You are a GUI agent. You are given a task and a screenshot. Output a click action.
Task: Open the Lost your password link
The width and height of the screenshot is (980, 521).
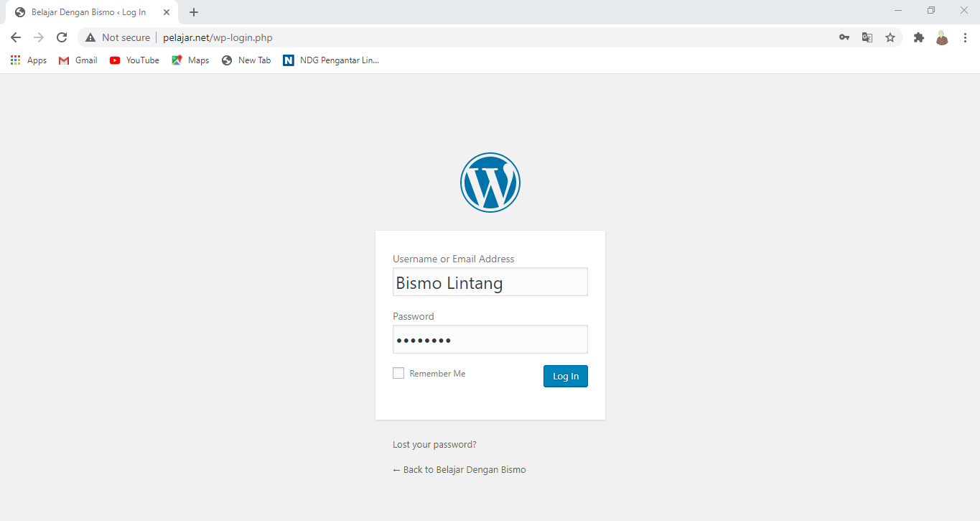pyautogui.click(x=434, y=444)
